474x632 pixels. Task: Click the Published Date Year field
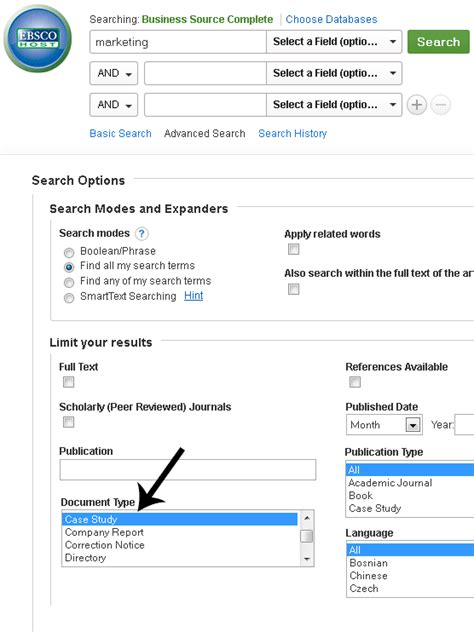(464, 425)
